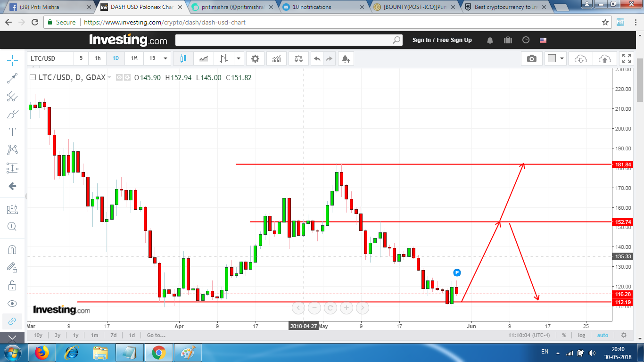Select the 1h interval
Image resolution: width=644 pixels, height=362 pixels.
tap(98, 58)
